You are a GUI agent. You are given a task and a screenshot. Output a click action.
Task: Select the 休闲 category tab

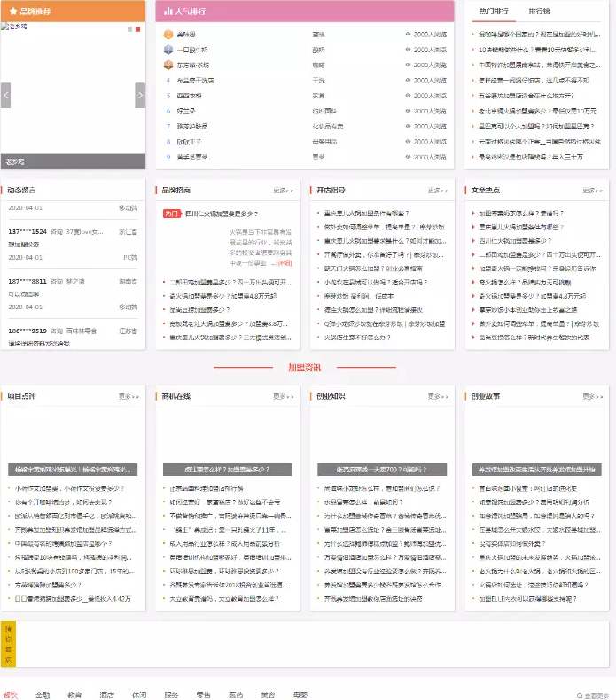point(139,695)
